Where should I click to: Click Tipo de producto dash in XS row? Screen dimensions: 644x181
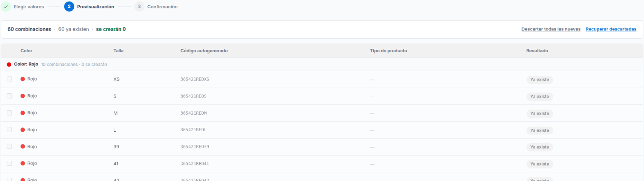[x=372, y=79]
